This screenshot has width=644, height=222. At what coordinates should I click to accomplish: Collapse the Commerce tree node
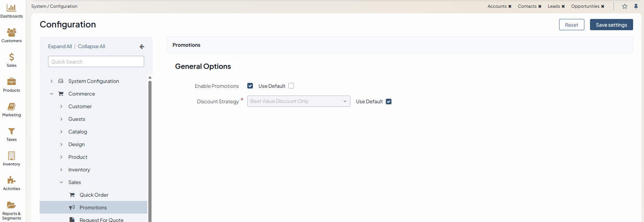52,94
